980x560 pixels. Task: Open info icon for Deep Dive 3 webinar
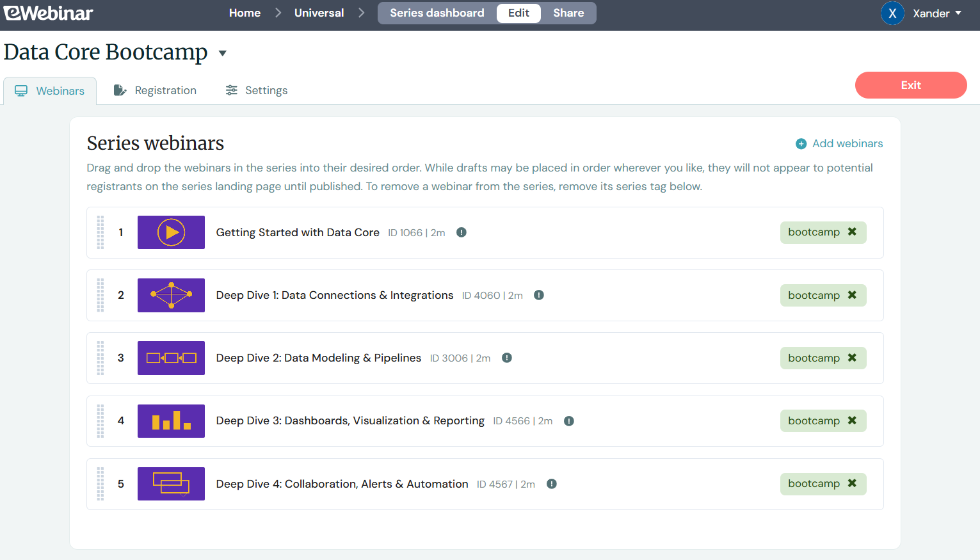569,421
